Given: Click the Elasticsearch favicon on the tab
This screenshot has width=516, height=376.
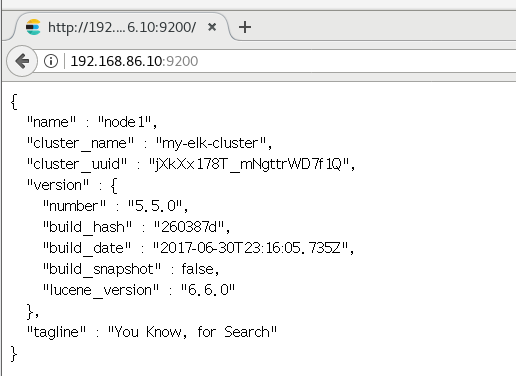Looking at the screenshot, I should [x=33, y=27].
